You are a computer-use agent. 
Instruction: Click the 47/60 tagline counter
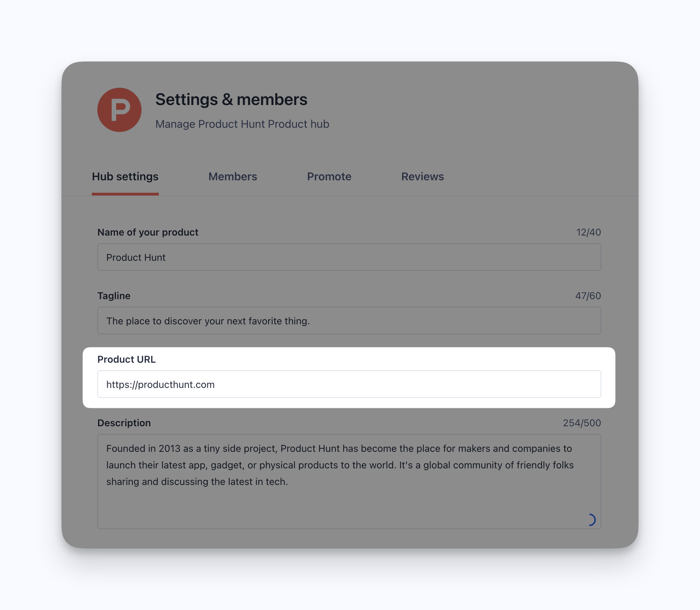click(x=588, y=296)
